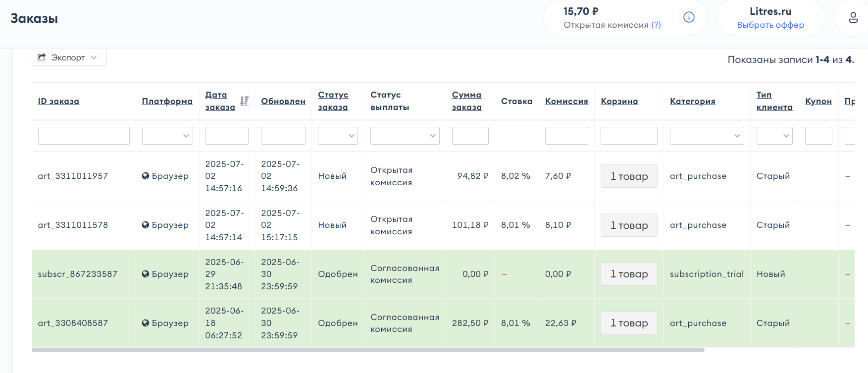Focus the Корзина filter field
The image size is (868, 373).
(629, 136)
